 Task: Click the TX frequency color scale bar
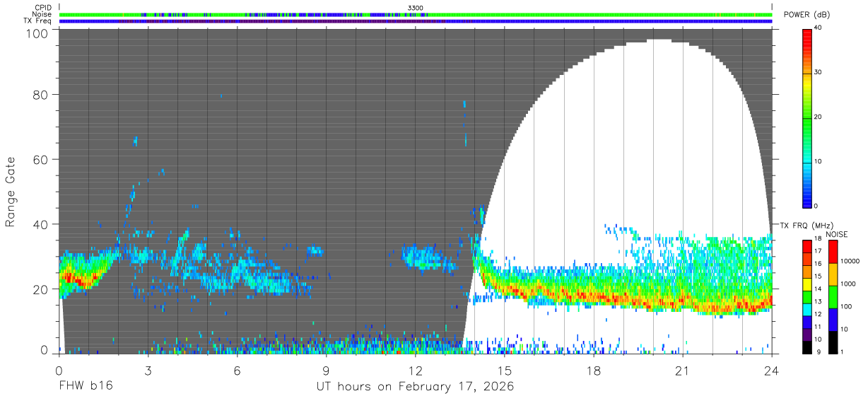coord(807,296)
